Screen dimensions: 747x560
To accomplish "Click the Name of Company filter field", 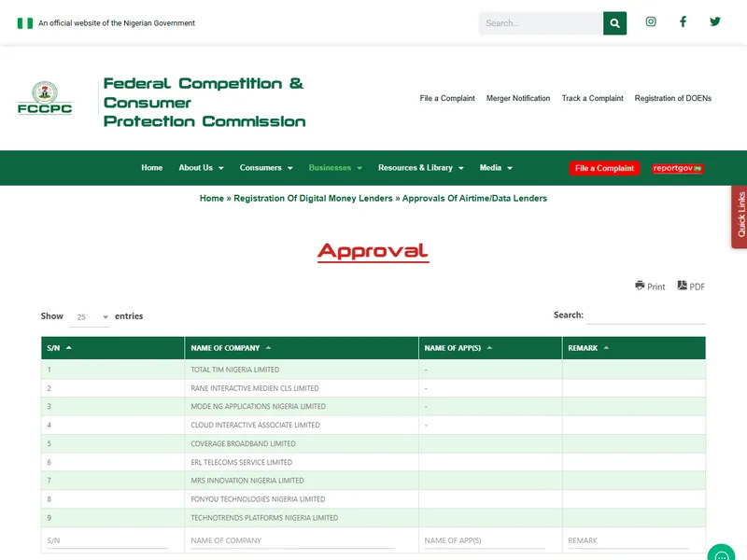I will 292,541.
